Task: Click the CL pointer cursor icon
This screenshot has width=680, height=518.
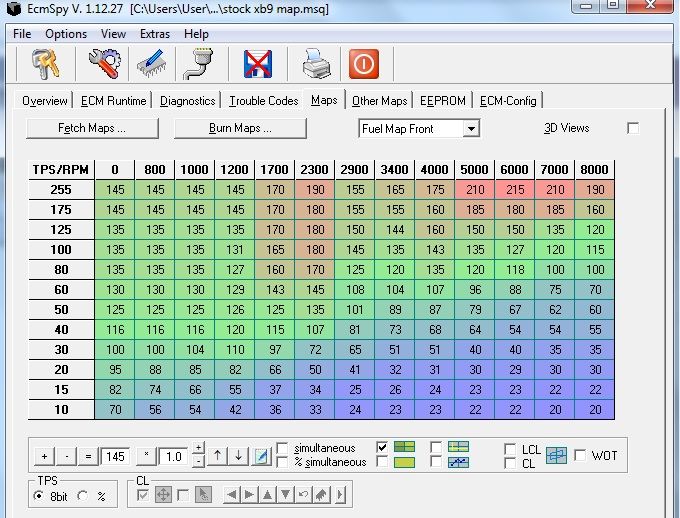Action: click(203, 495)
